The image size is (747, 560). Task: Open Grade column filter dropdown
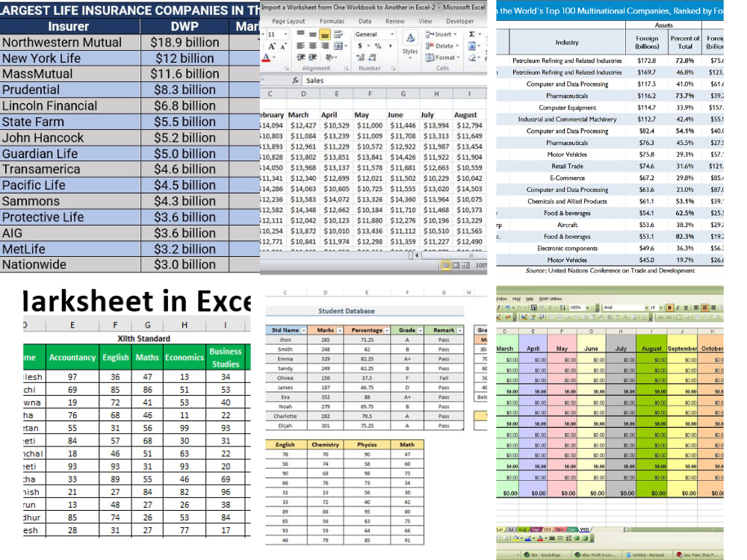(420, 330)
